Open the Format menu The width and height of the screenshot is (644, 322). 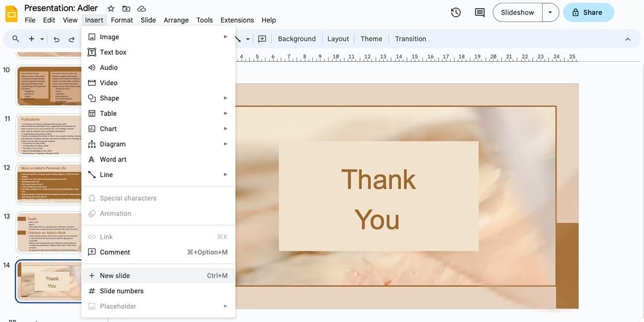click(122, 19)
